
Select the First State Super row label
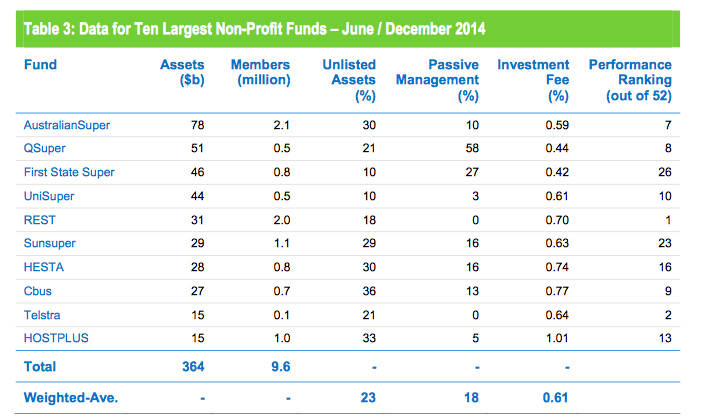coord(69,172)
